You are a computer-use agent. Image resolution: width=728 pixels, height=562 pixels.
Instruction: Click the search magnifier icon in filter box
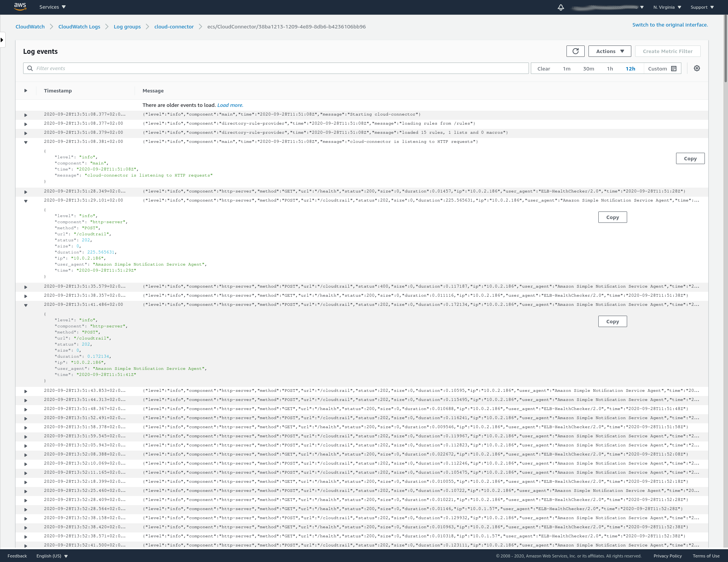tap(30, 68)
